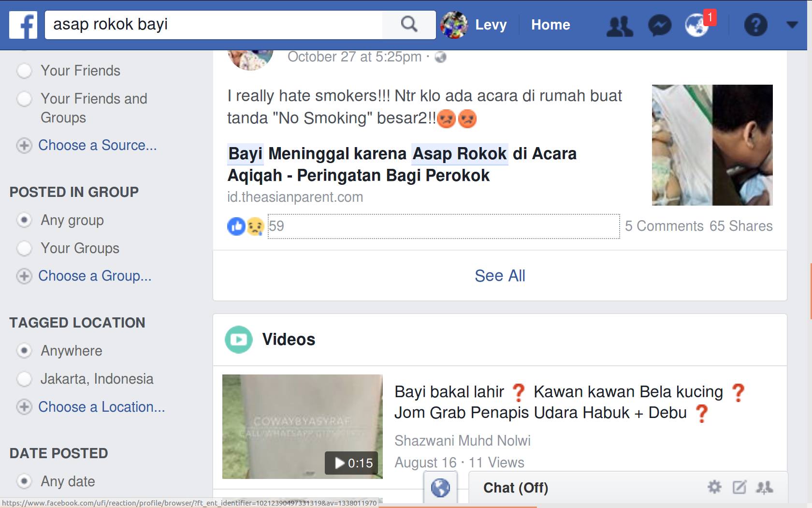Click the post's public privacy globe icon
Viewport: 812px width, 508px height.
click(x=440, y=57)
